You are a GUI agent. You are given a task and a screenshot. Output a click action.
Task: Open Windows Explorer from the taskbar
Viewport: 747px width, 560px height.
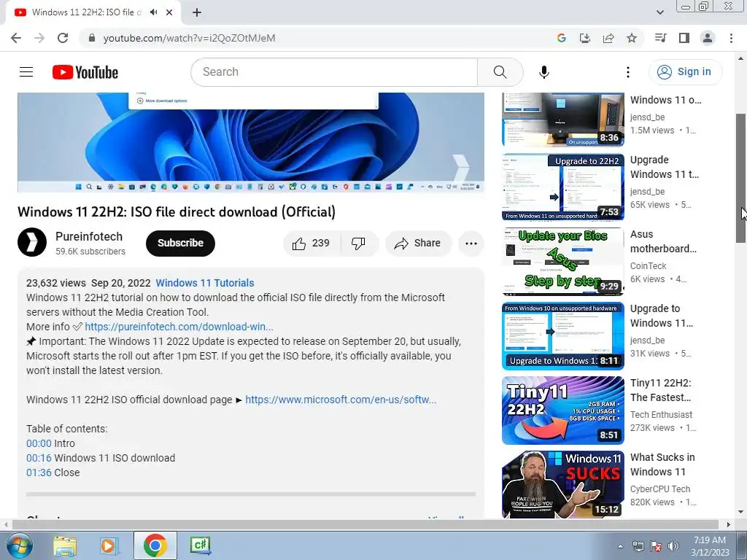(65, 545)
